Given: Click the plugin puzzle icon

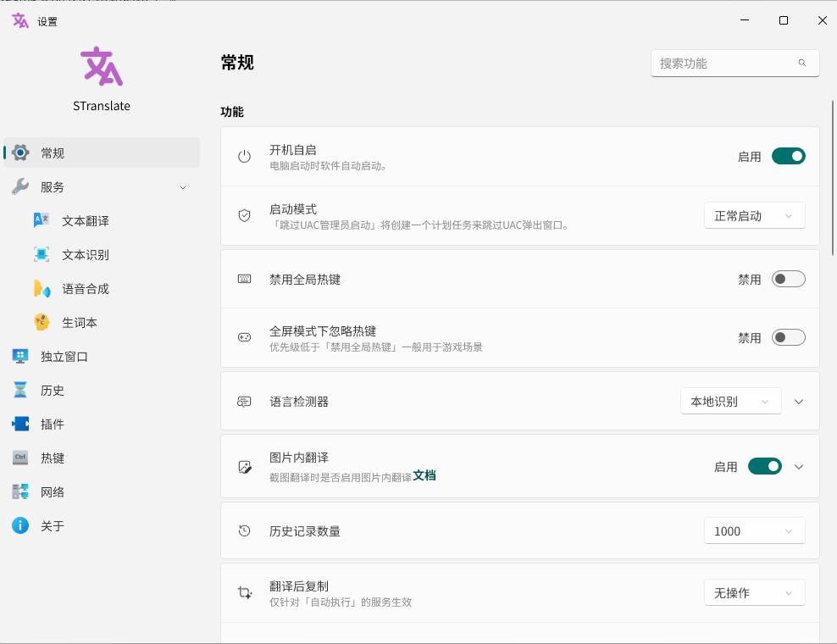Looking at the screenshot, I should point(20,424).
